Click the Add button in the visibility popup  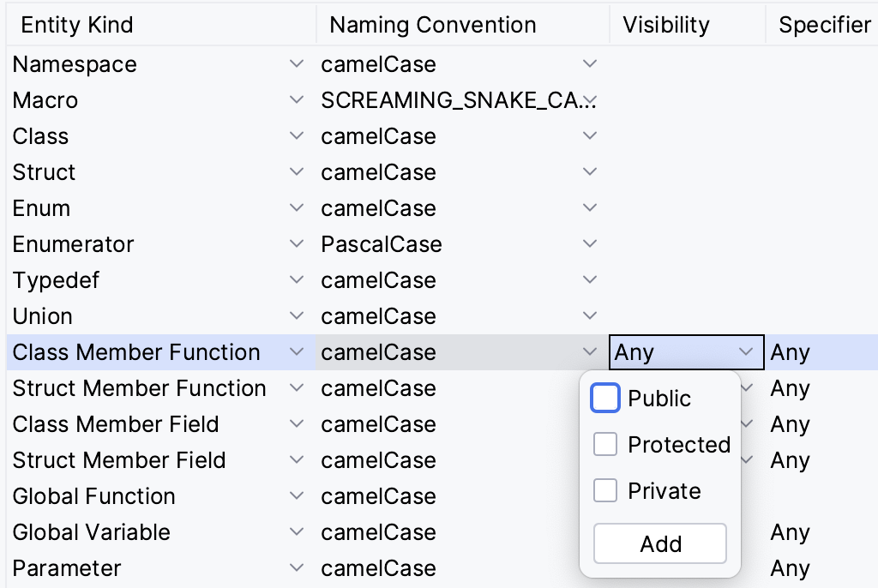[659, 543]
